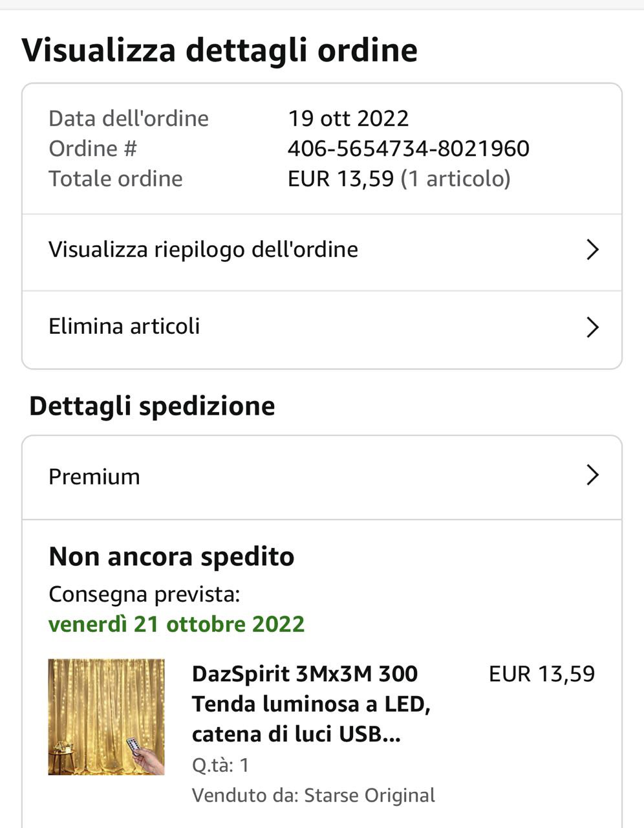644x828 pixels.
Task: Open Visualizza riepilogo dell'ordine row
Action: [322, 252]
